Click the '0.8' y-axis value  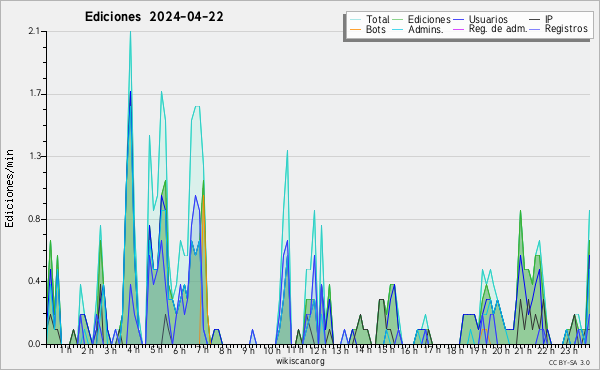coord(34,219)
